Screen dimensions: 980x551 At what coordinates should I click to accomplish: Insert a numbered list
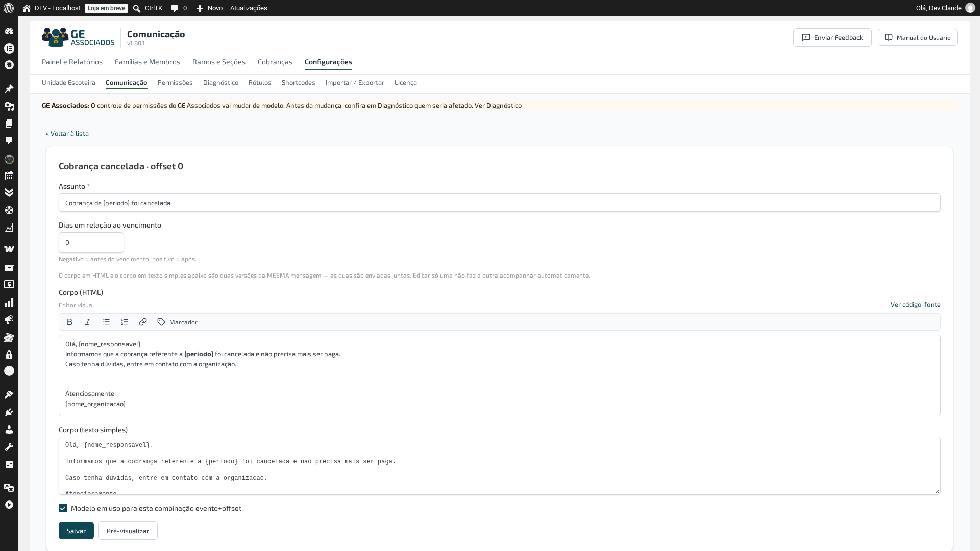(x=125, y=322)
